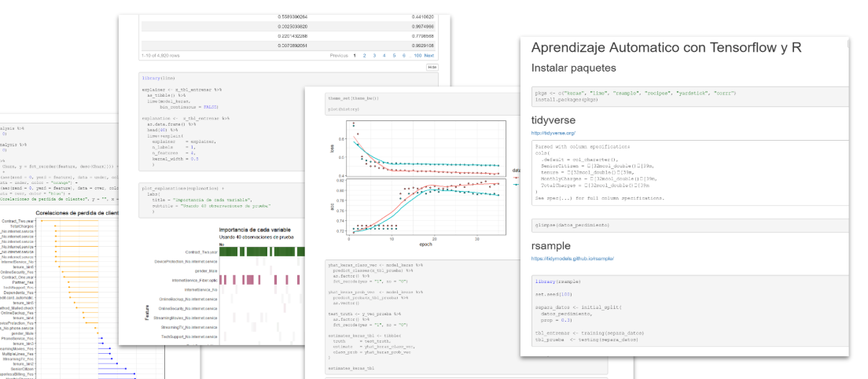The width and height of the screenshot is (868, 379).
Task: Click the plot(history) code line
Action: (x=343, y=111)
